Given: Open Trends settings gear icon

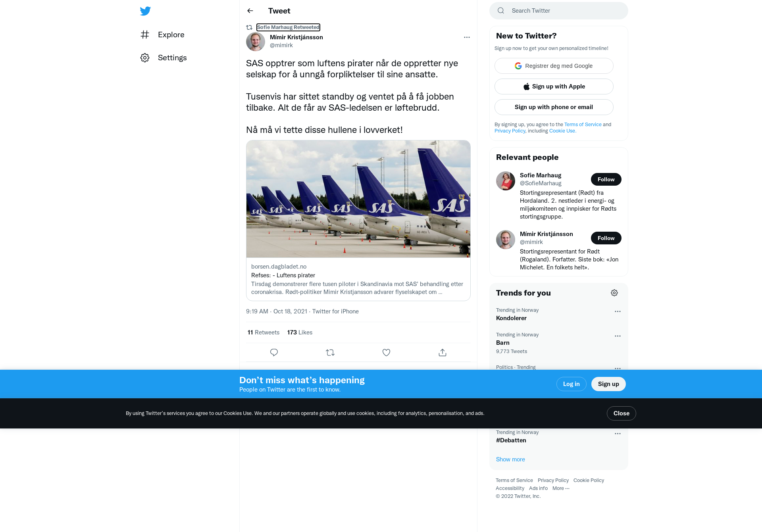Looking at the screenshot, I should coord(614,293).
